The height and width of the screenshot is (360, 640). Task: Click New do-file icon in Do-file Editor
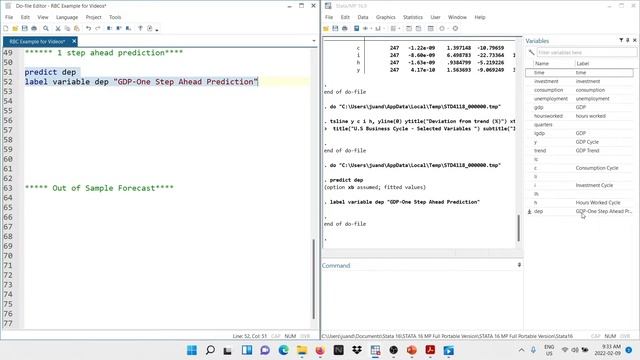(6, 29)
